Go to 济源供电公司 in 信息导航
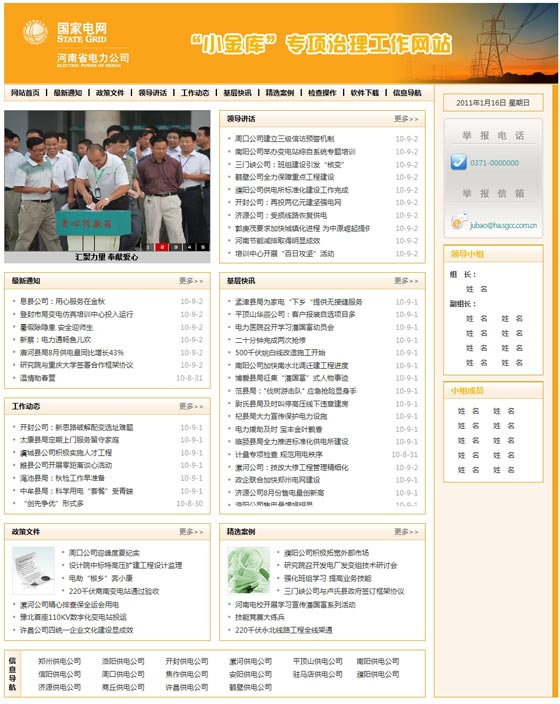 pyautogui.click(x=60, y=687)
